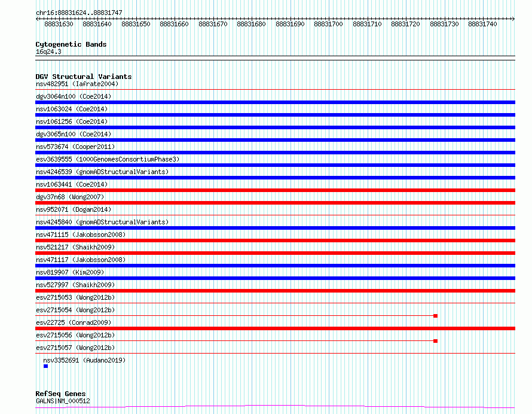Select the red nsv1063441 variant bar
The width and height of the screenshot is (532, 414).
point(275,190)
